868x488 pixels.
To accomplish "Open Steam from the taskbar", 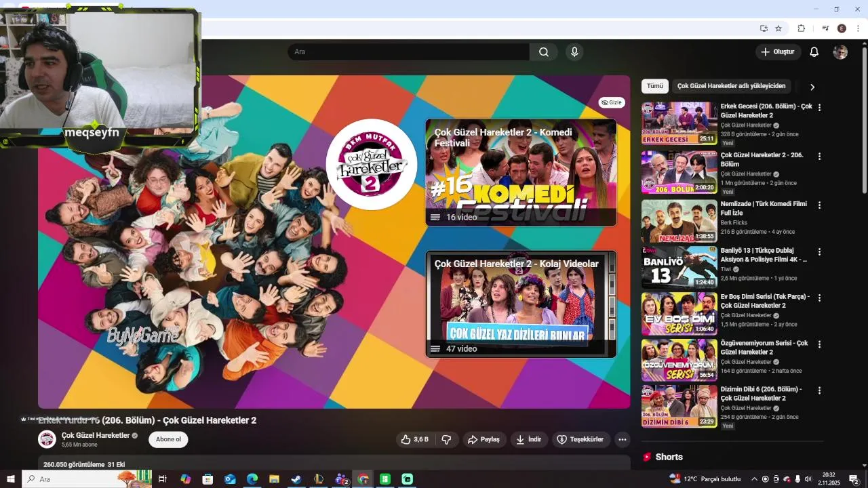I will click(296, 479).
